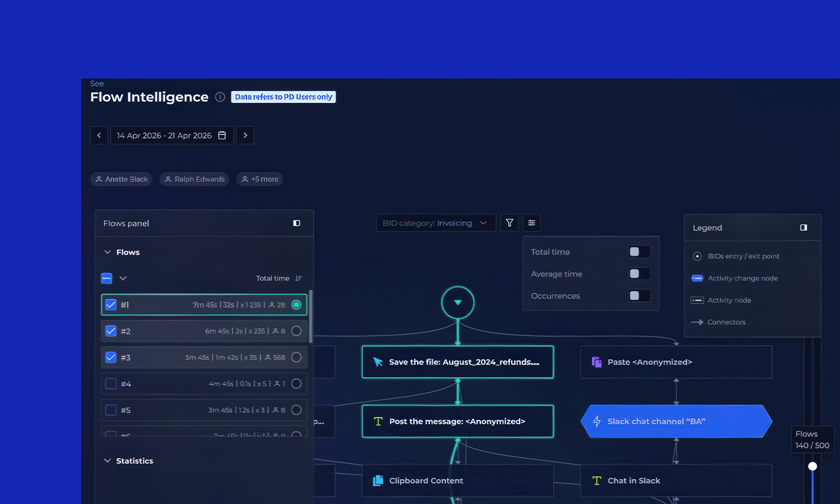Select the Post the message: <Anonymized> node

pyautogui.click(x=458, y=421)
